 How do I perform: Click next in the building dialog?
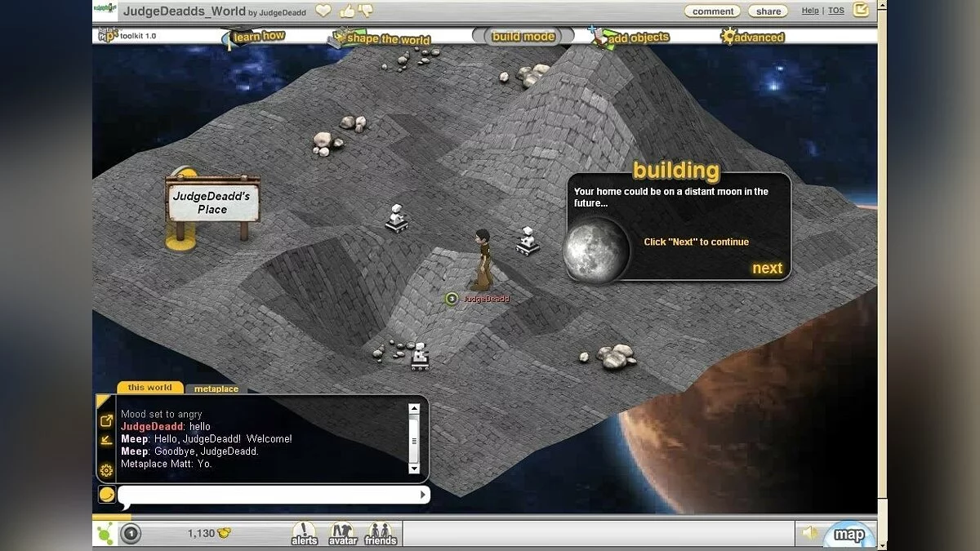pos(767,269)
